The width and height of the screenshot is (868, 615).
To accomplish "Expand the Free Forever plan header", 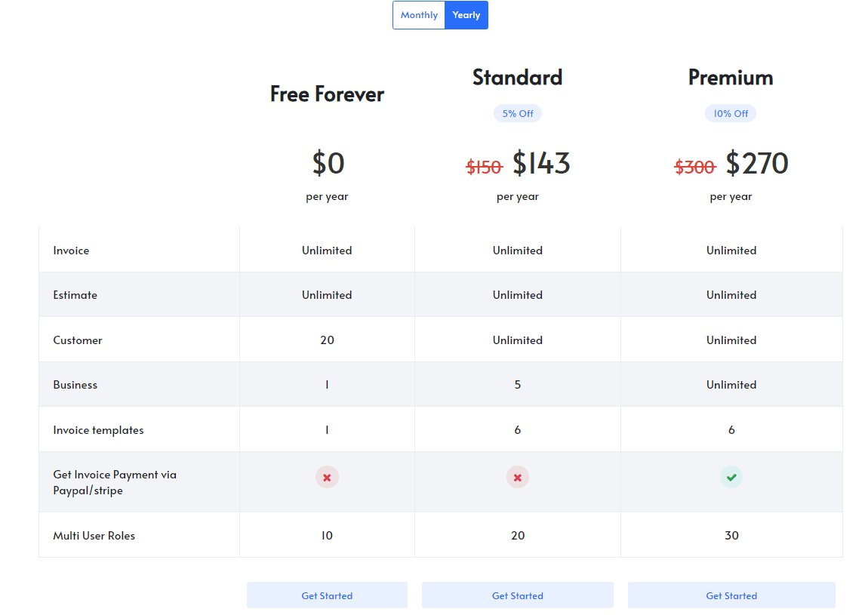I will 327,94.
